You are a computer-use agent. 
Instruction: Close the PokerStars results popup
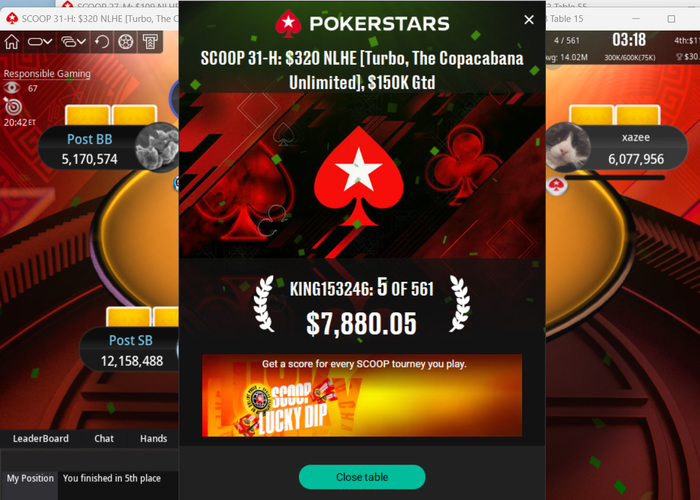(529, 20)
